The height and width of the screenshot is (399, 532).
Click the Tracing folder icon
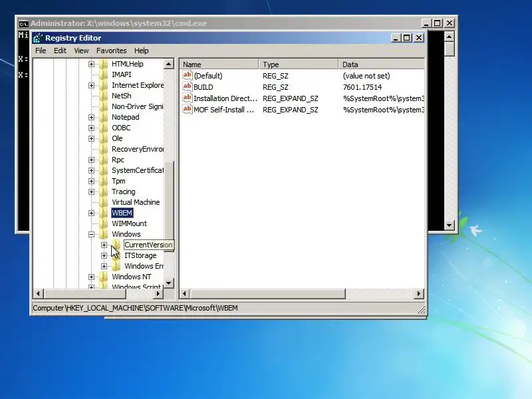tap(104, 192)
